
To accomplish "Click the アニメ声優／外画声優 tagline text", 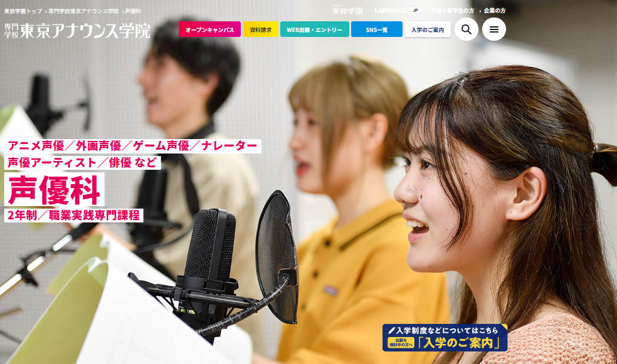I will click(x=132, y=146).
